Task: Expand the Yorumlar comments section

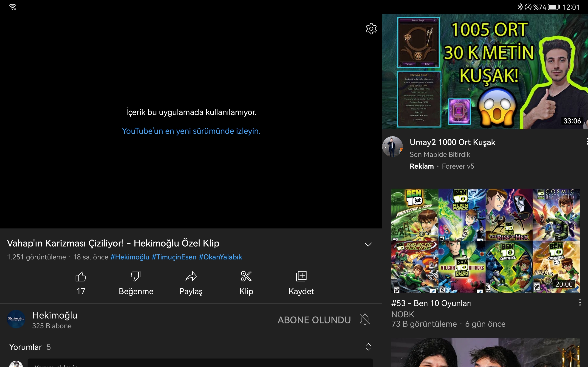Action: pos(368,347)
